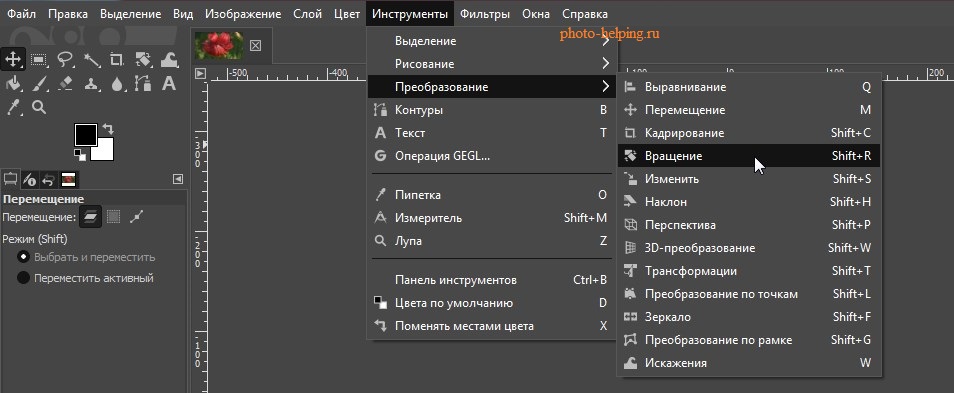Open the Выделение menu in menu bar
Viewport: 954px width, 393px height.
(131, 13)
